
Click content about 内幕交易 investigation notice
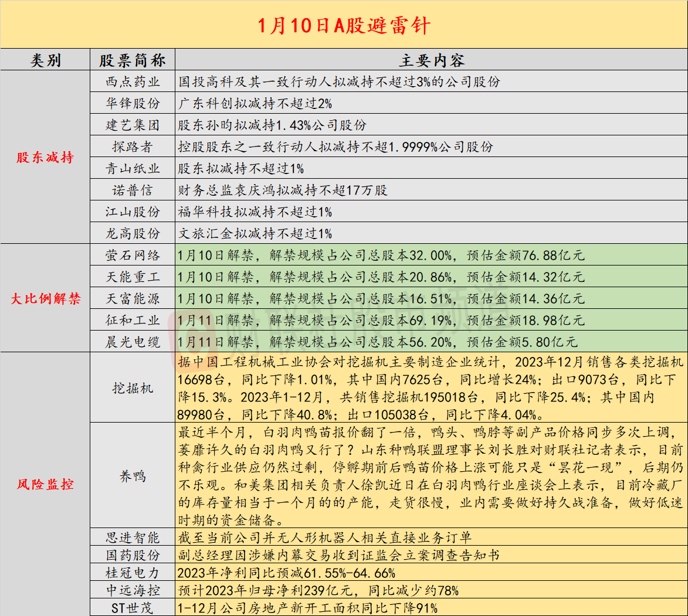click(x=339, y=555)
